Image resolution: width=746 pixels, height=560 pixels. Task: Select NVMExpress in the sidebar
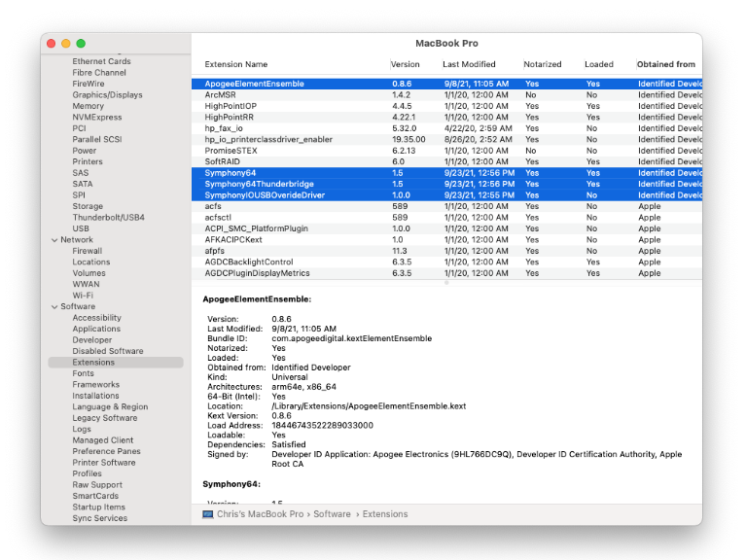pos(97,117)
